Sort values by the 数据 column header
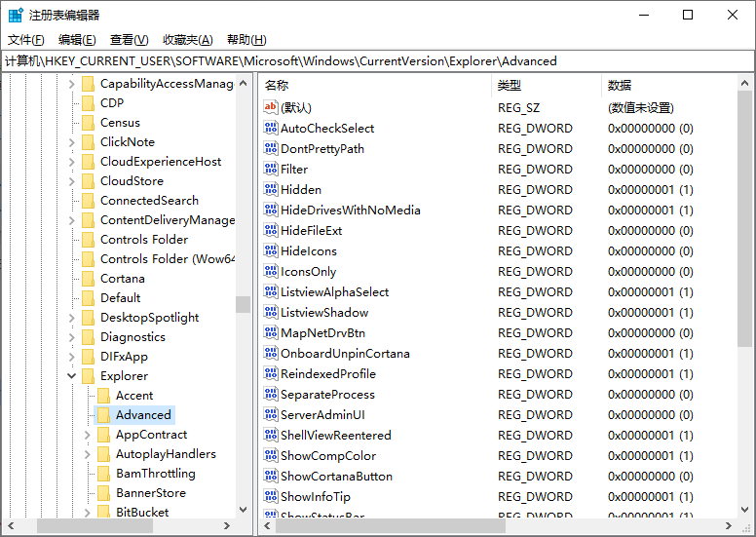This screenshot has width=756, height=537. (669, 86)
